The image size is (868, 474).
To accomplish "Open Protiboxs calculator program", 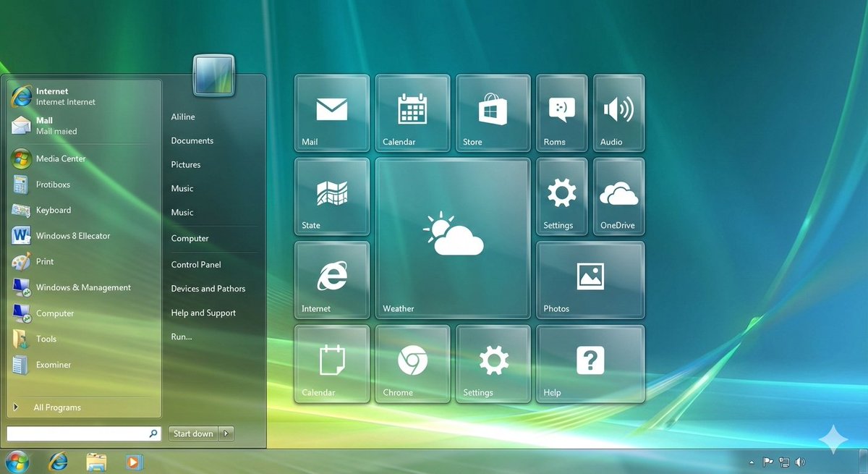I will [x=84, y=185].
